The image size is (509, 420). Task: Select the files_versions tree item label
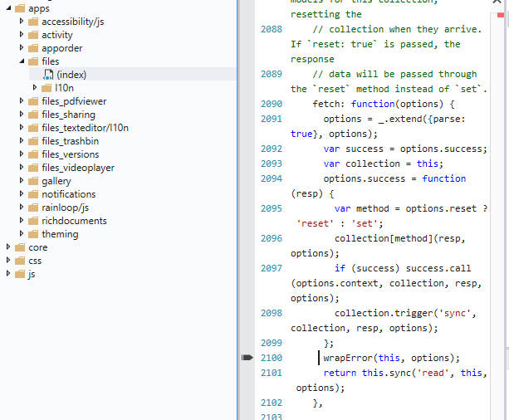[x=70, y=154]
